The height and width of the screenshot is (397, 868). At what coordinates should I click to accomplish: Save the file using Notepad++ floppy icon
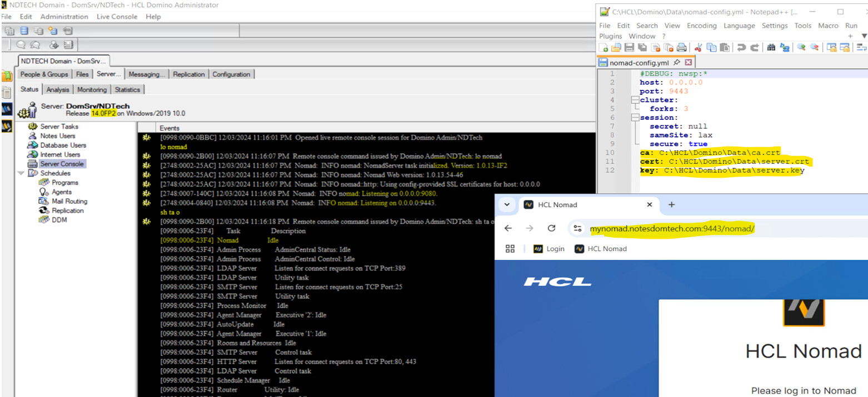click(630, 47)
